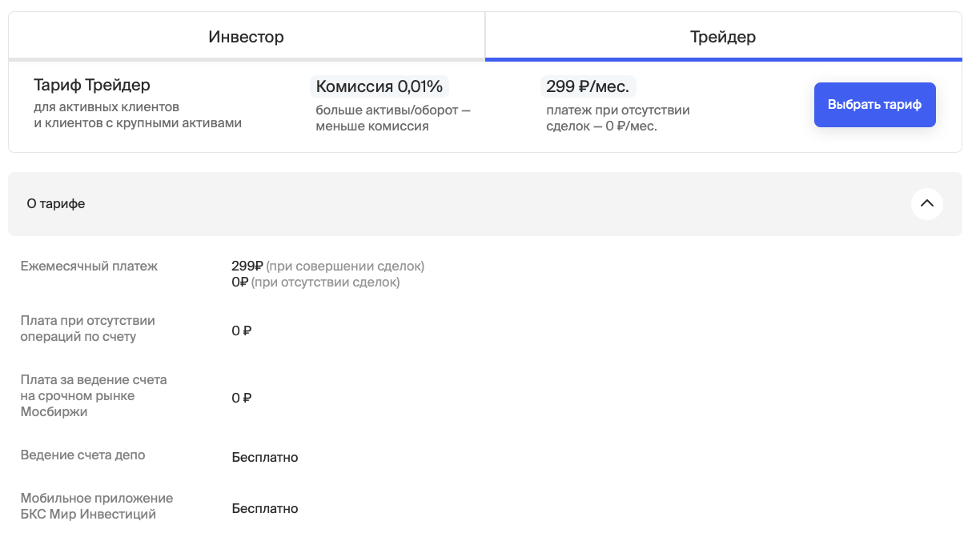The image size is (980, 549).
Task: Collapse the О тарифе section chevron
Action: tap(926, 204)
